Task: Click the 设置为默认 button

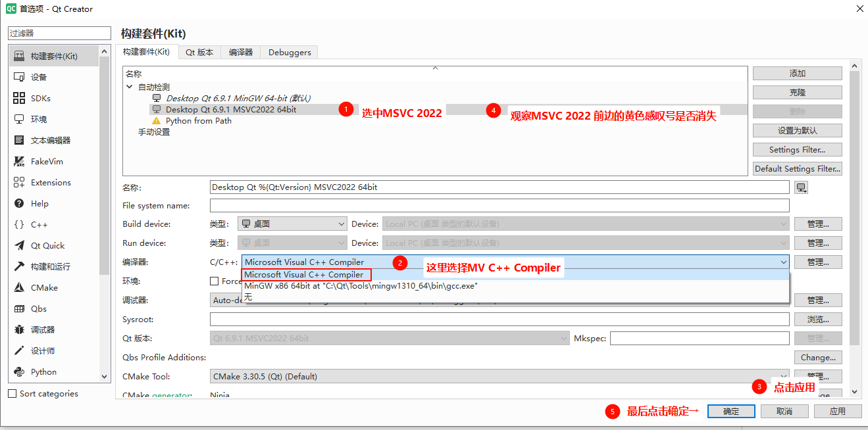Action: [x=798, y=130]
